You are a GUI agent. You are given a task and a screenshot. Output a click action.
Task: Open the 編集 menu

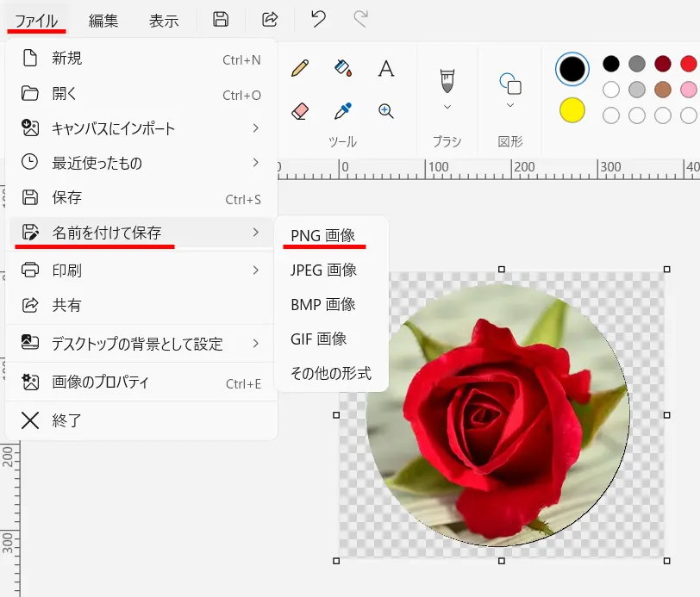pyautogui.click(x=103, y=21)
